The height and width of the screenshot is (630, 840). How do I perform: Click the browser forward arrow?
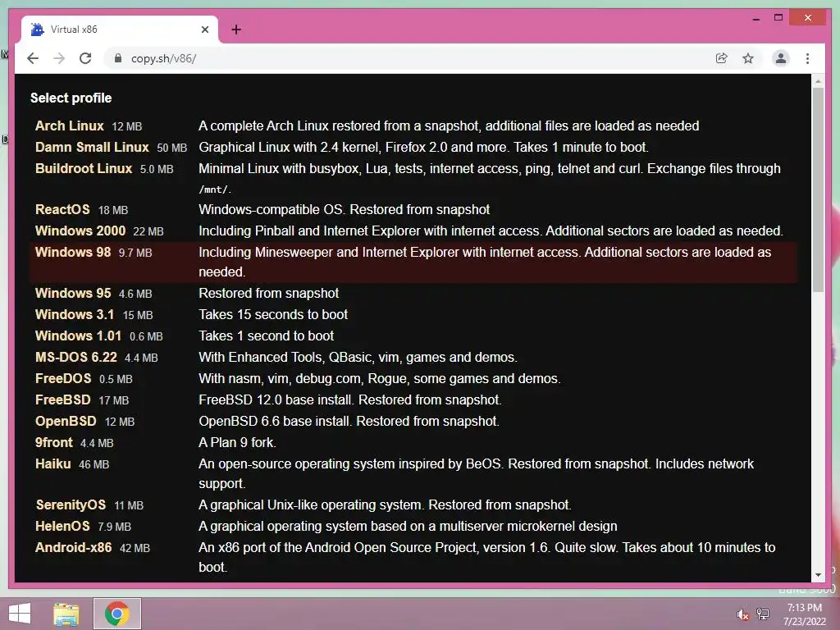tap(59, 58)
